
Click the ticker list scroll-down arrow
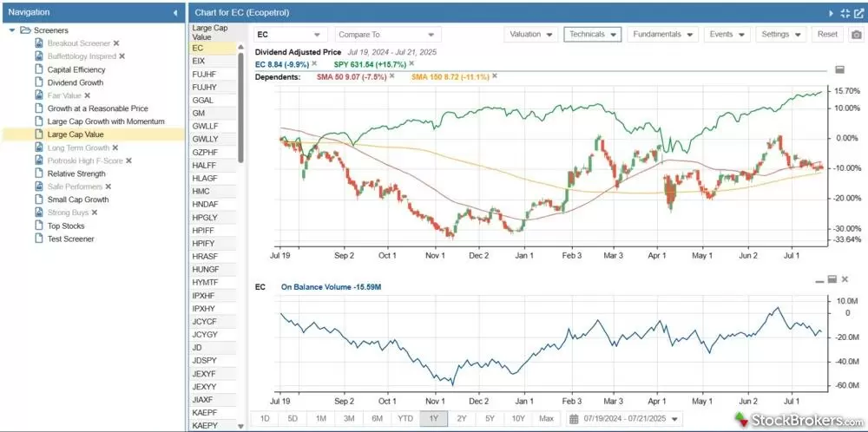(x=240, y=427)
